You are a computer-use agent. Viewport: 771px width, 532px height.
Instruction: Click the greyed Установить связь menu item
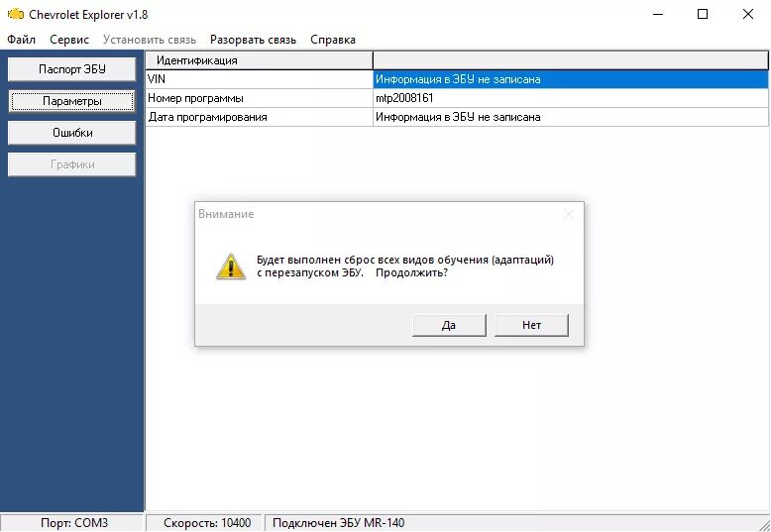(x=150, y=40)
